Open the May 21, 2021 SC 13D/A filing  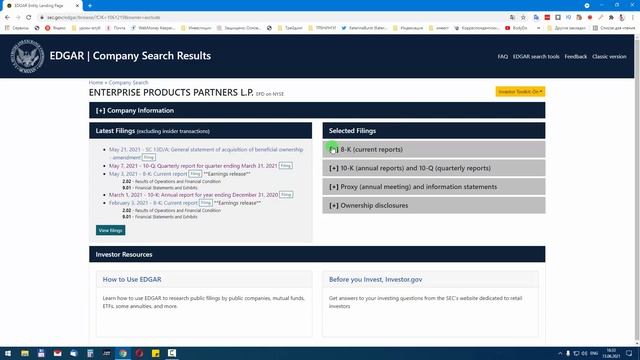click(206, 153)
